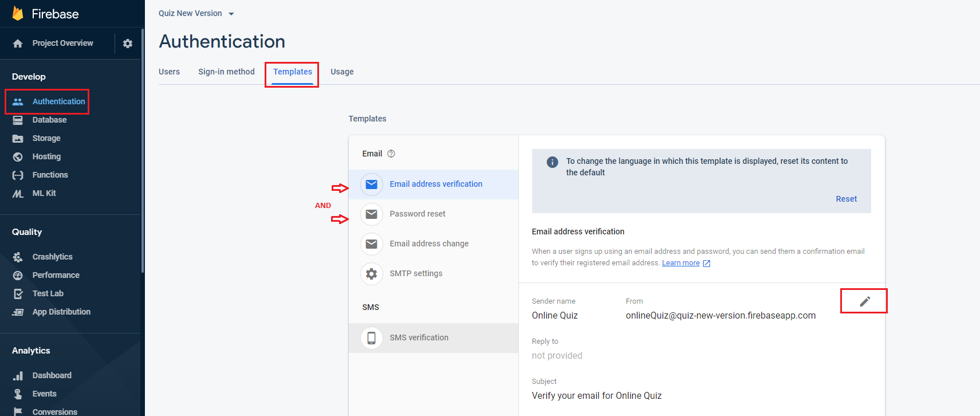The width and height of the screenshot is (980, 416).
Task: Click the pencil edit template icon
Action: pos(865,301)
